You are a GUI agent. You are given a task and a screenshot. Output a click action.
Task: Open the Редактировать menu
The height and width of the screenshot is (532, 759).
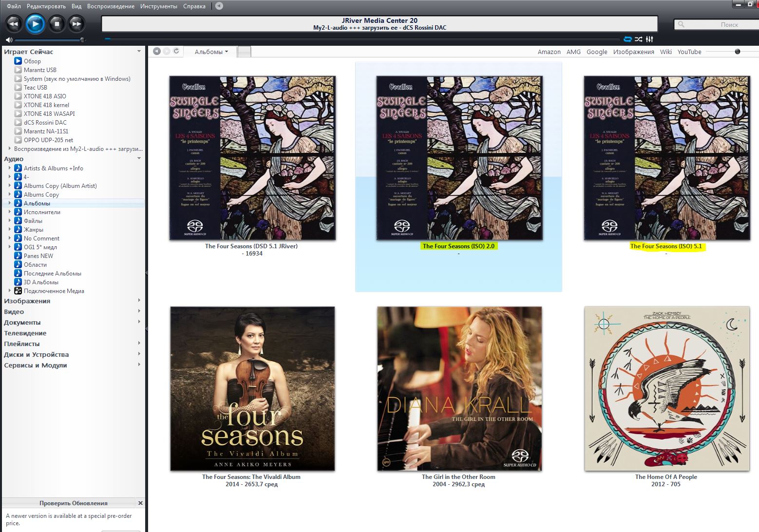46,6
